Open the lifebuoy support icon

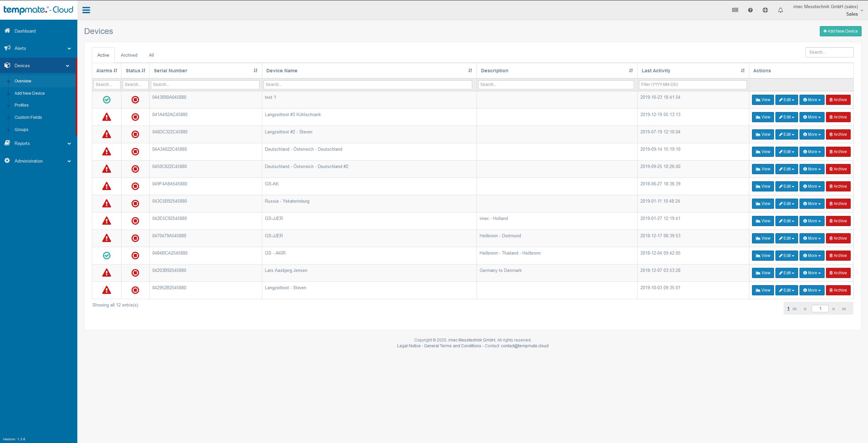click(x=765, y=10)
